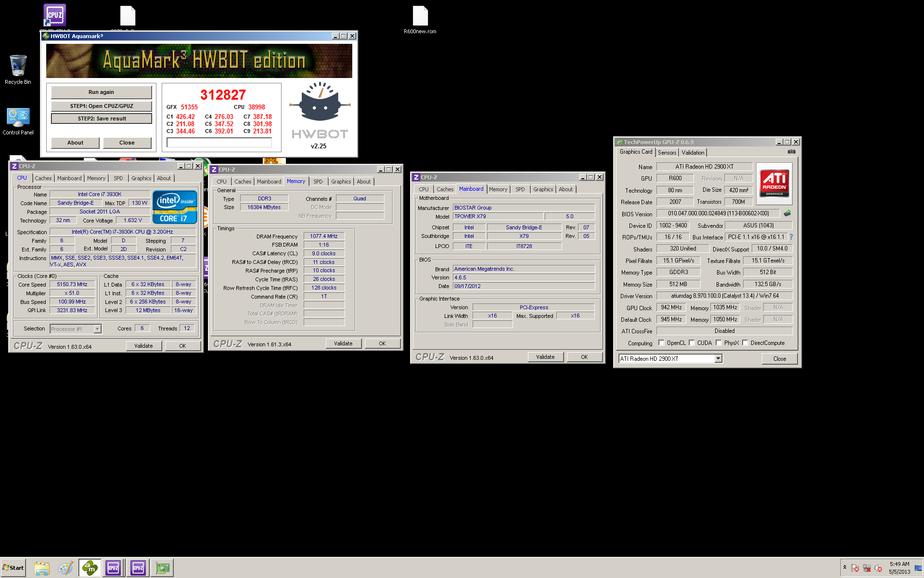Open the Processor #1 selection dropdown
This screenshot has height=578, width=924.
97,329
